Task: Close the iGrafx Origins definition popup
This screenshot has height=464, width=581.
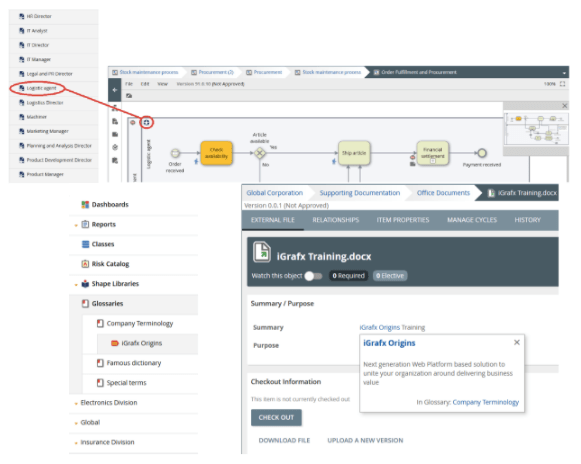Action: click(x=517, y=342)
